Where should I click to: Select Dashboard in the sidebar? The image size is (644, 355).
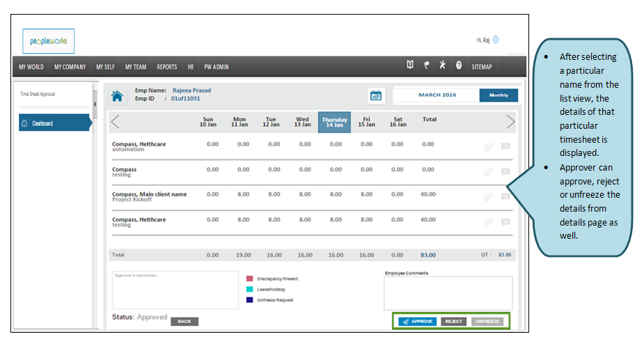(56, 123)
